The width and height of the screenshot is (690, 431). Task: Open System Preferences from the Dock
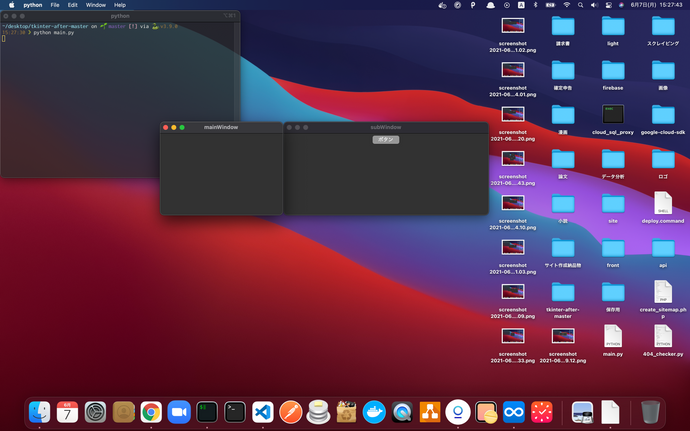point(95,413)
